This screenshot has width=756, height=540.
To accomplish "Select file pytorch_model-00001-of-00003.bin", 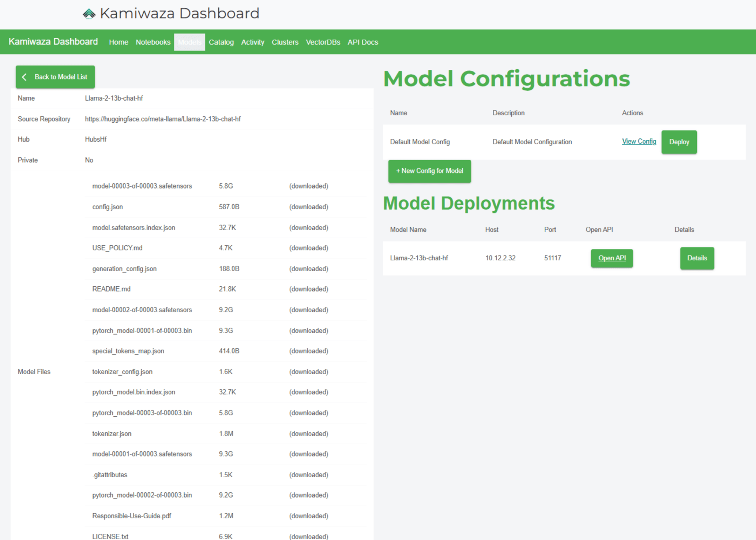I will click(142, 331).
